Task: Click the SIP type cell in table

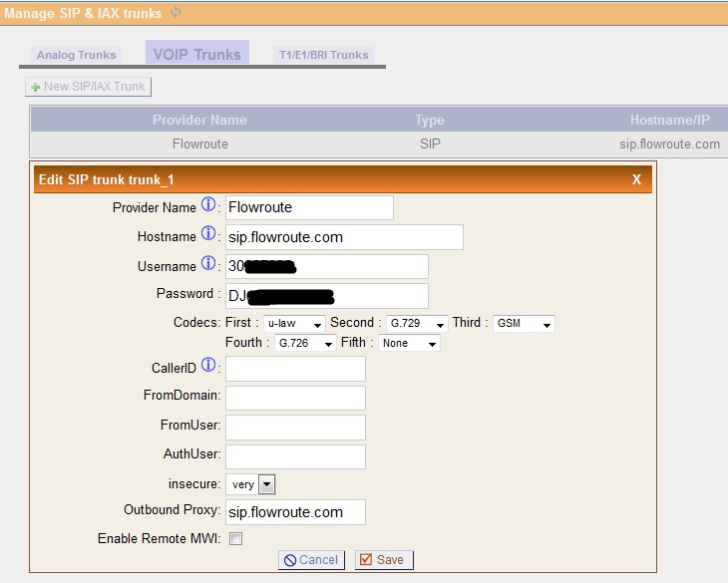Action: [x=430, y=145]
